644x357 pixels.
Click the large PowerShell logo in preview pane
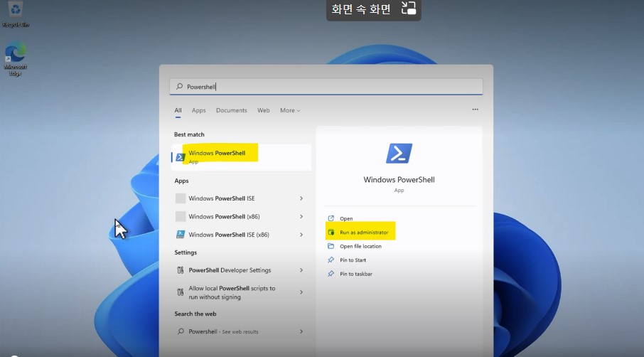pyautogui.click(x=399, y=154)
